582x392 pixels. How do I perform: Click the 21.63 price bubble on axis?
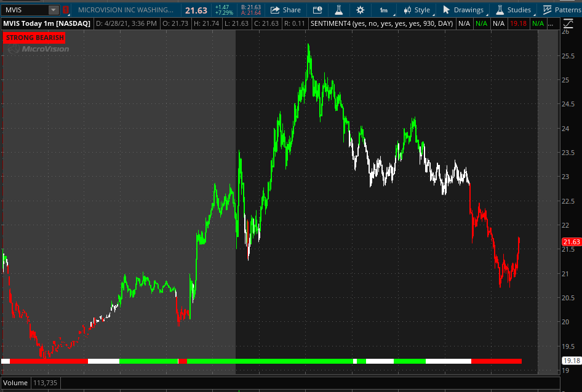[572, 242]
